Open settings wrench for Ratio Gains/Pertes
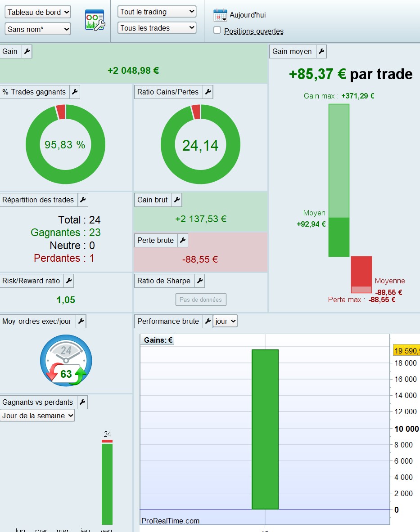The image size is (420, 532). 208,92
